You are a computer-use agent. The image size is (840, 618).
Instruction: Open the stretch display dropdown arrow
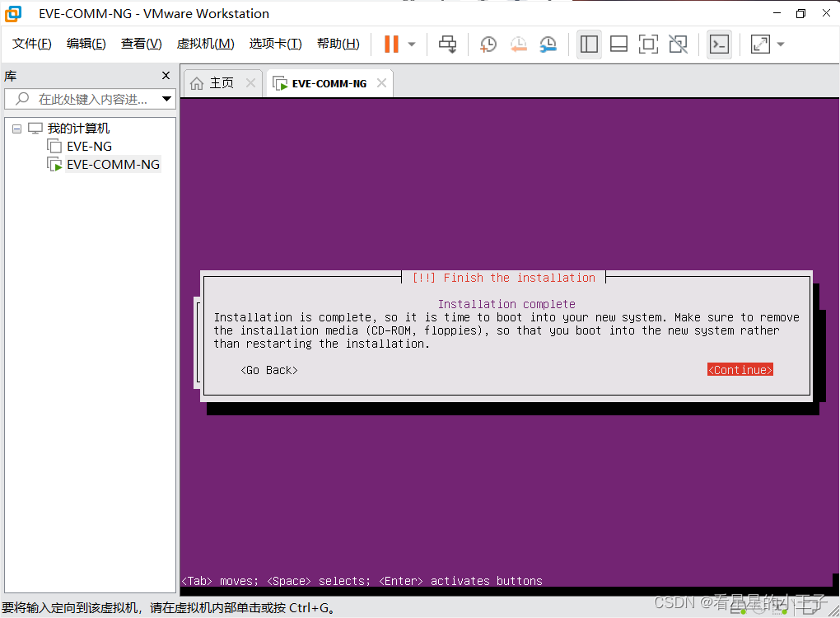tap(781, 44)
